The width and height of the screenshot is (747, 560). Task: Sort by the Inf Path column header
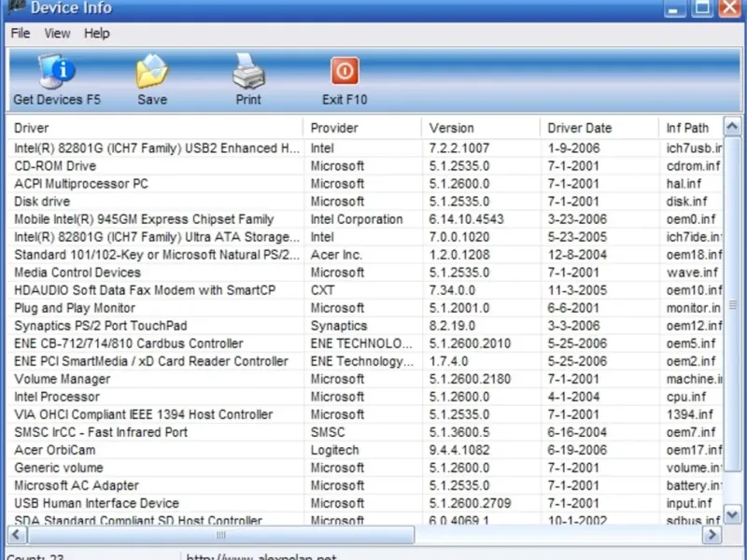coord(691,128)
